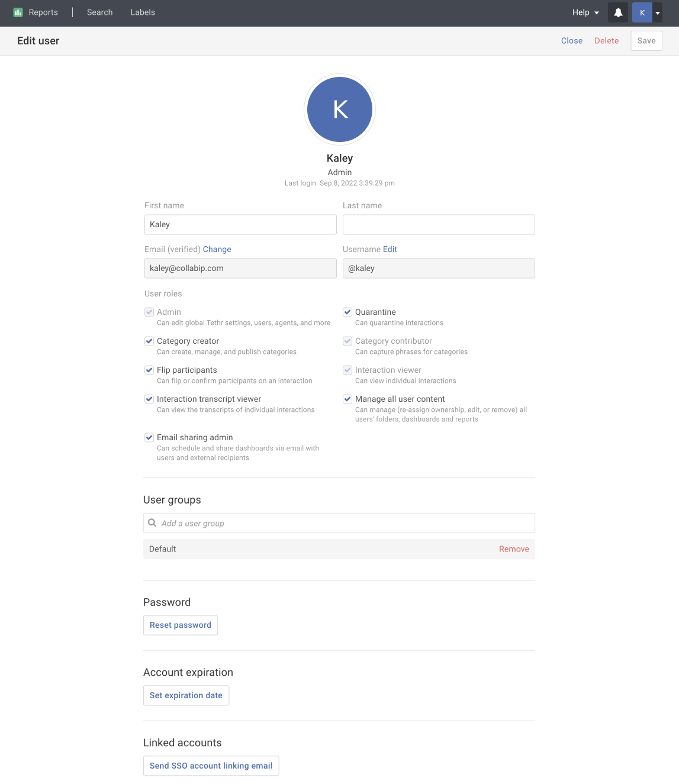Click the K user avatar in navbar
The image size is (679, 784).
(642, 12)
